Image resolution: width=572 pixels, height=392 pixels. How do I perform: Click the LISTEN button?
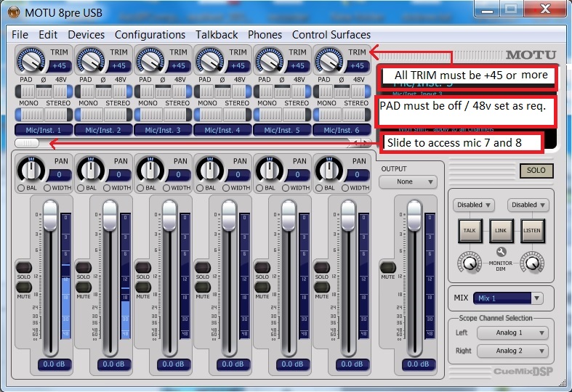(532, 231)
